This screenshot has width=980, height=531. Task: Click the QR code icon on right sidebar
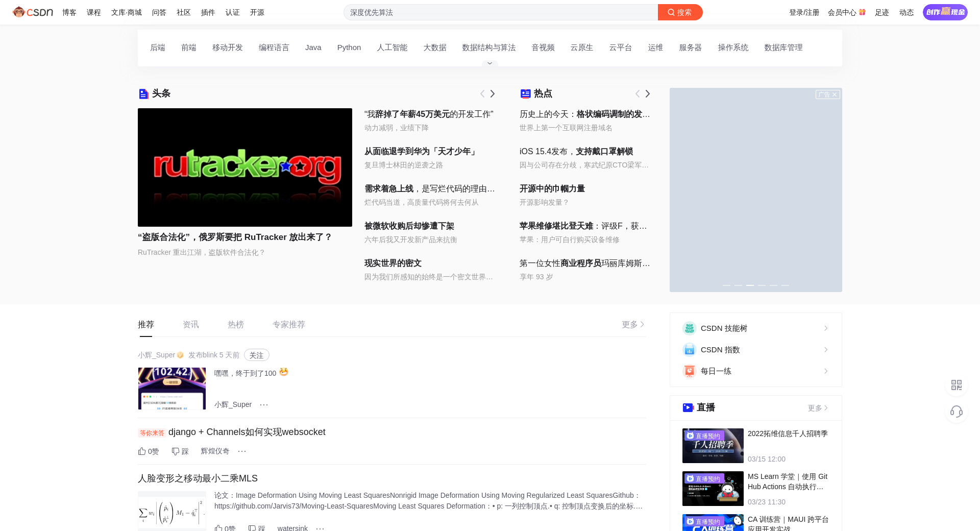(x=957, y=385)
